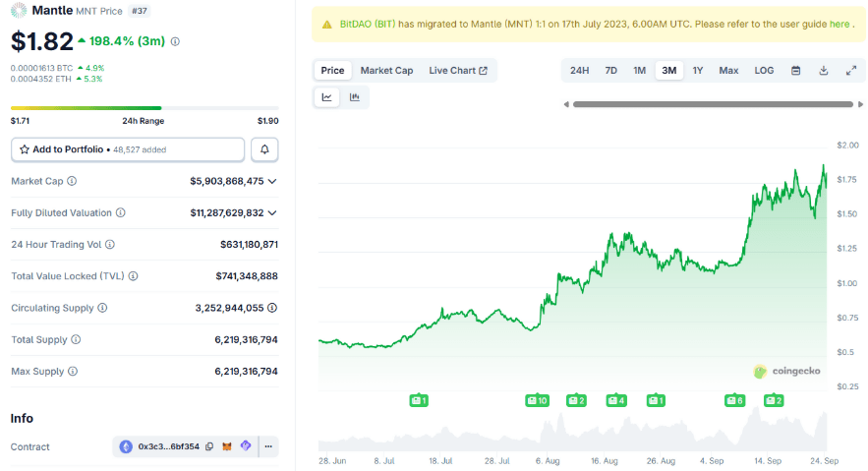
Task: Select 1Y time range
Action: (698, 70)
